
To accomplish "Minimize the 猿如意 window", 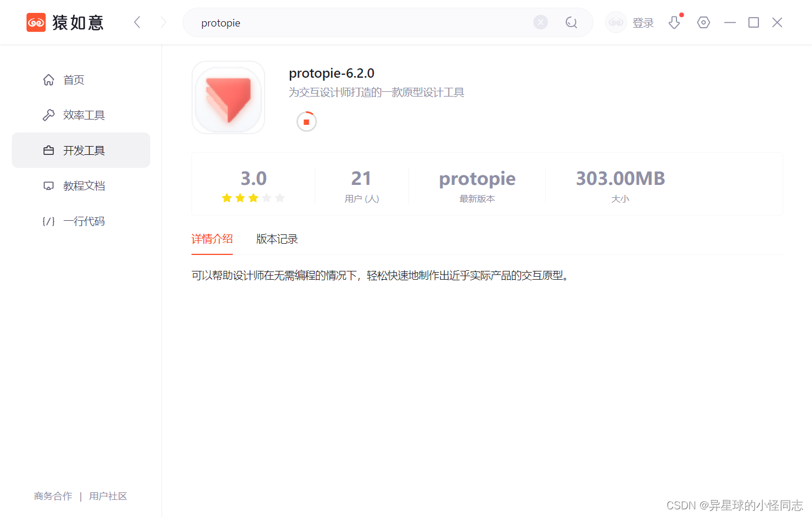I will [x=730, y=22].
